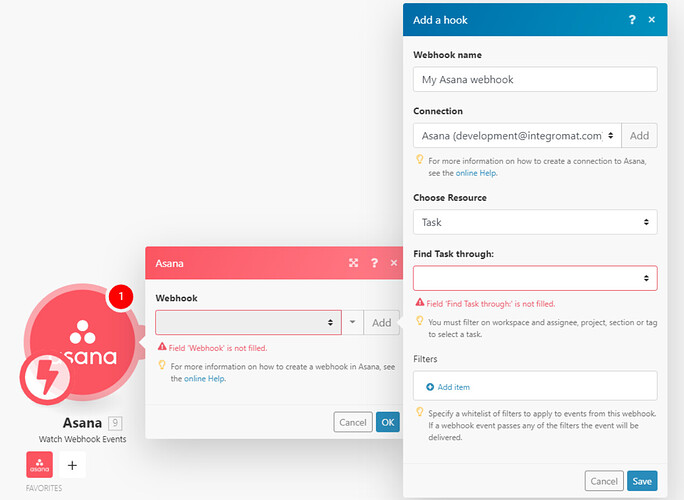Viewport: 684px width, 500px height.
Task: Click the lightbulb hint icon under Filters
Action: point(420,412)
